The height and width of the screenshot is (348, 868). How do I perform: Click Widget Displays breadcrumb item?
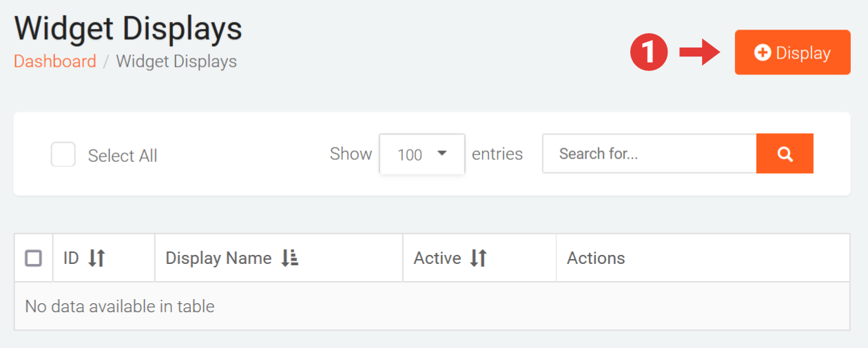tap(176, 61)
